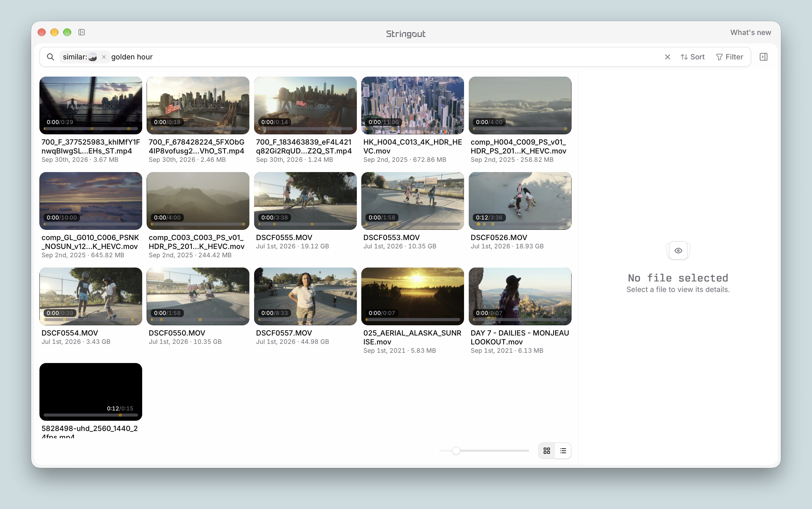Switch to grid view
Image resolution: width=812 pixels, height=509 pixels.
[547, 450]
